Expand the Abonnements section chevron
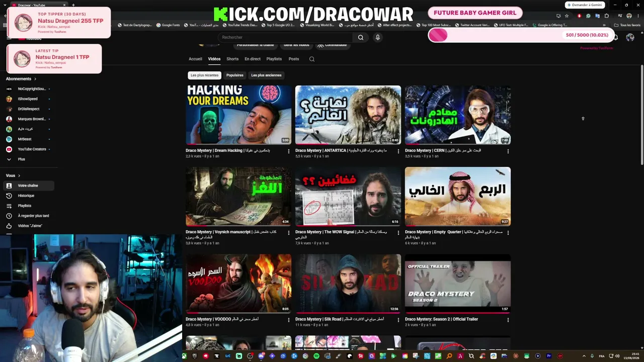 [35, 79]
